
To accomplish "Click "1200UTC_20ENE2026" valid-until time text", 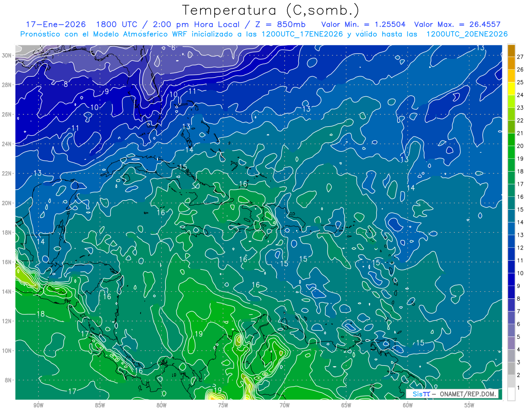I will pyautogui.click(x=467, y=34).
